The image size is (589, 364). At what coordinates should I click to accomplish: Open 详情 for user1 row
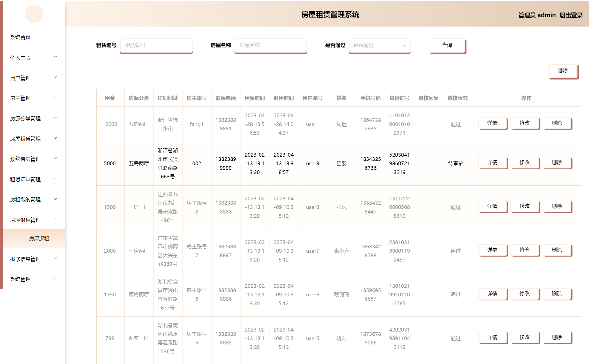point(492,123)
